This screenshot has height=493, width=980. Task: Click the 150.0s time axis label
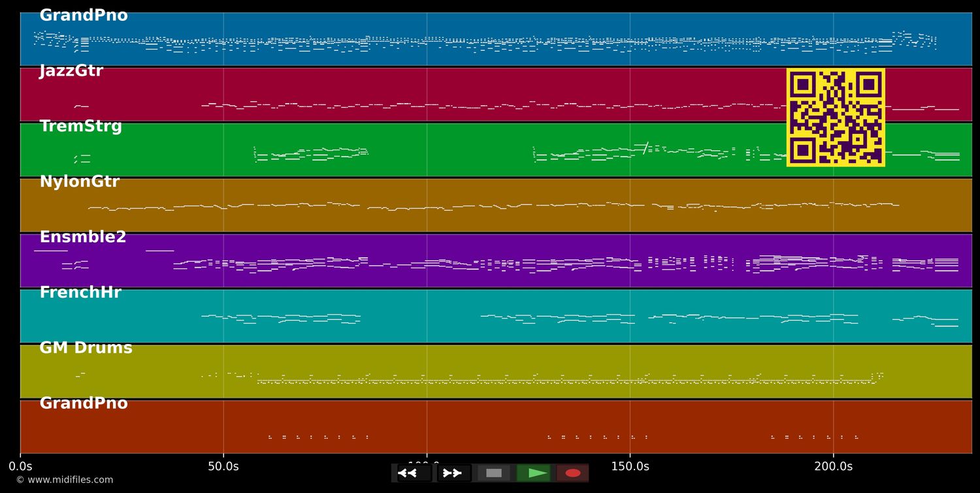tap(630, 467)
